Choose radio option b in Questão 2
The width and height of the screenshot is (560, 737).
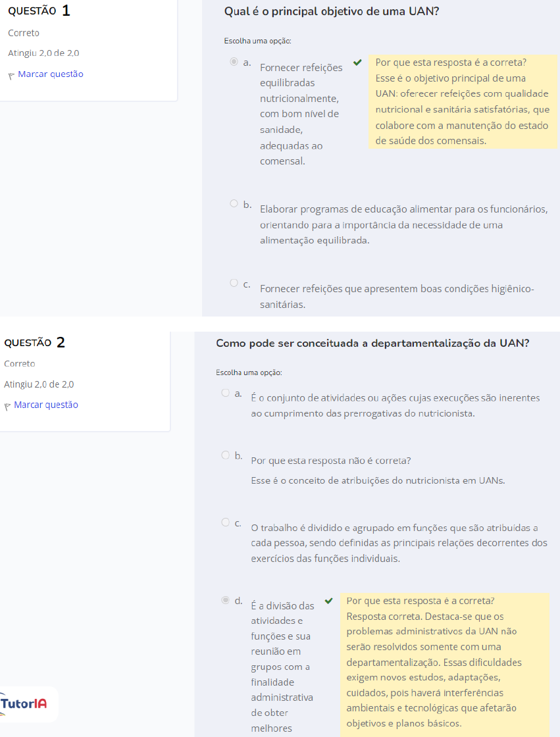(225, 455)
